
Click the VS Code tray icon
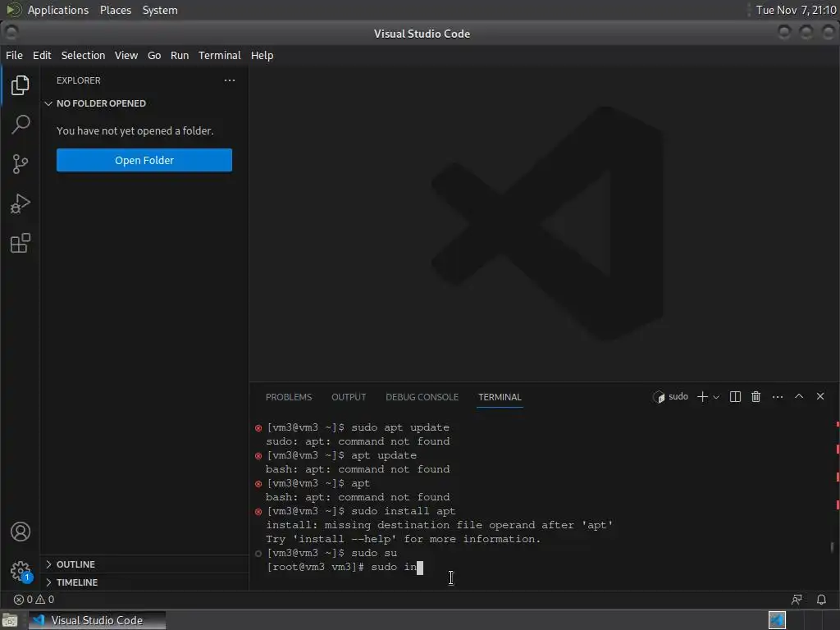777,620
